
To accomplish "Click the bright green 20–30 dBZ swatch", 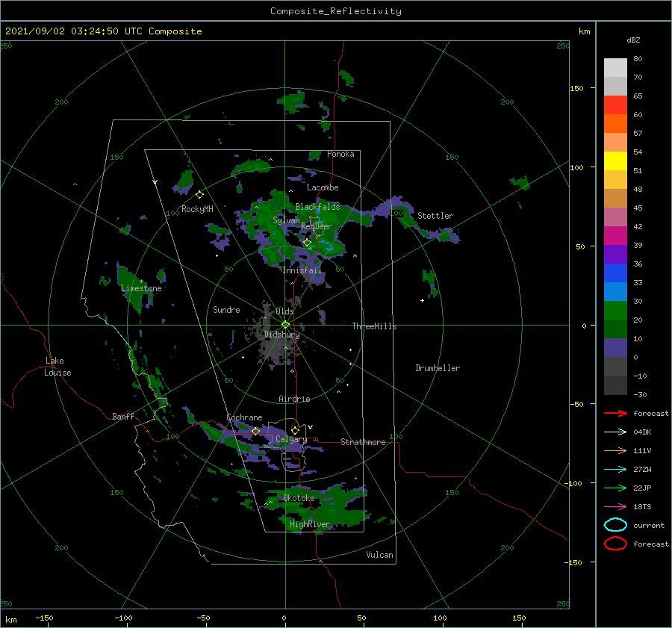I will coord(615,311).
